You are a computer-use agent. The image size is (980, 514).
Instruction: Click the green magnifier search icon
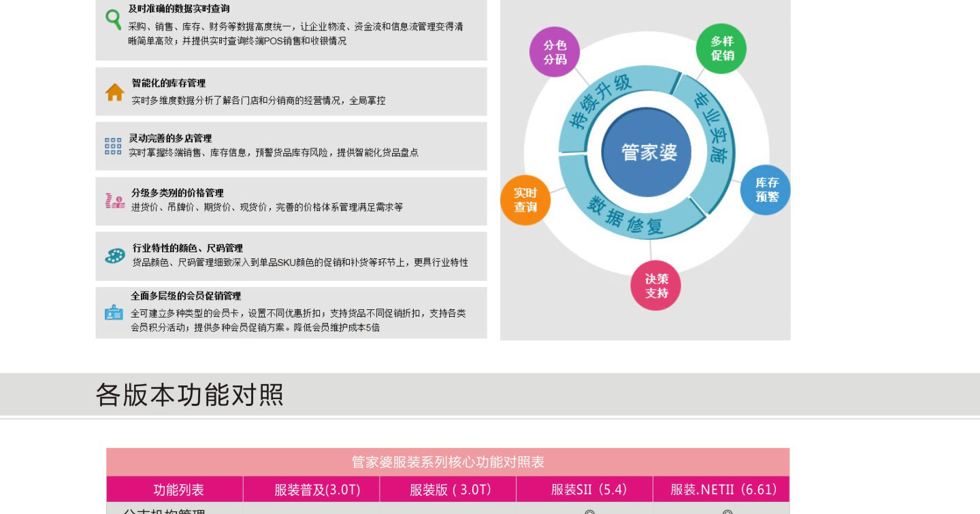114,20
